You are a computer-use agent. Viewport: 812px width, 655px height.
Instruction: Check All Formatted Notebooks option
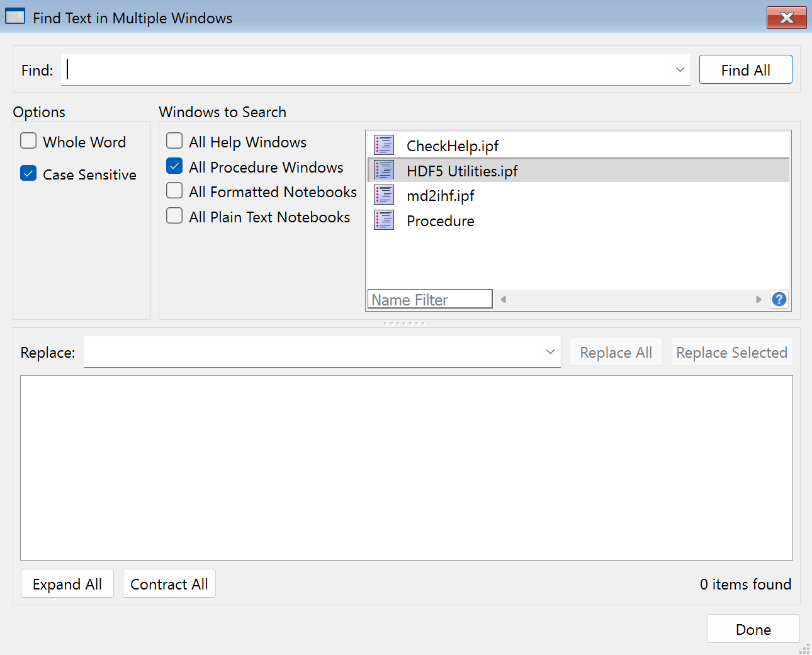click(x=174, y=191)
